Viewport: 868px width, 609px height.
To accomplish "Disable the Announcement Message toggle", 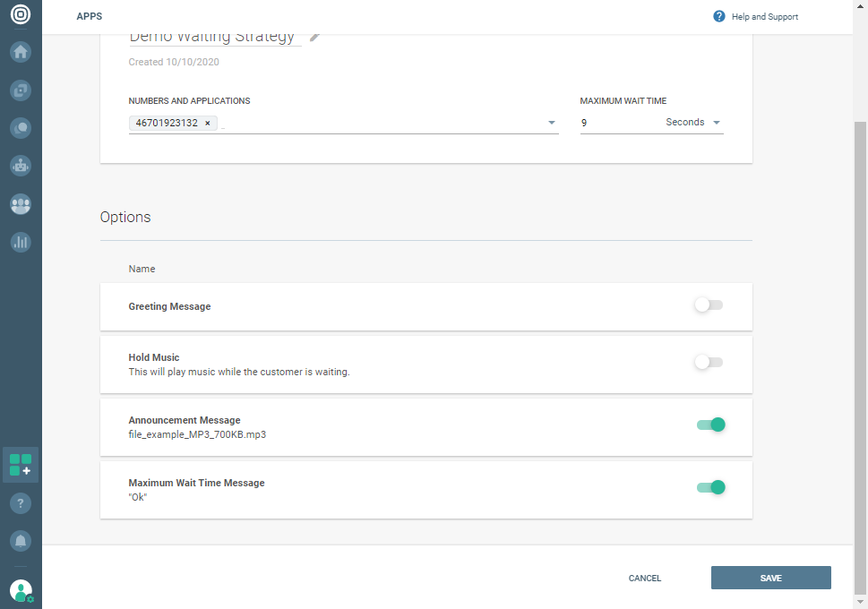I will coord(710,425).
